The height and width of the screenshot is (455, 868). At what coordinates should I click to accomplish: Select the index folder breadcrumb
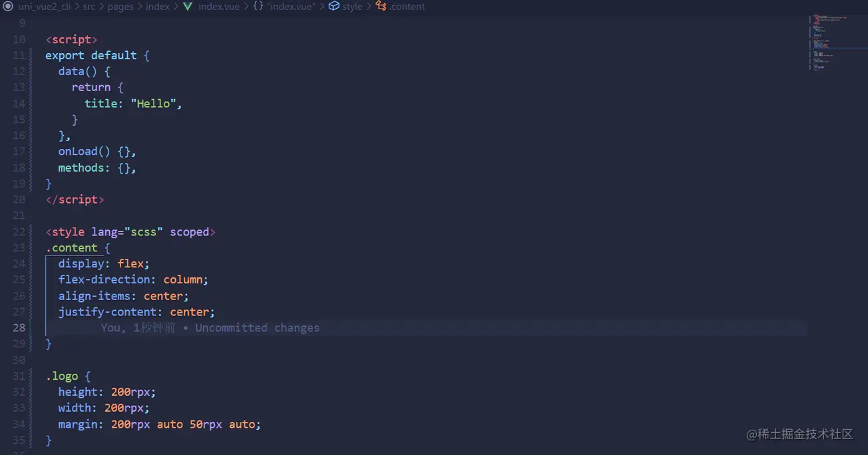(158, 7)
